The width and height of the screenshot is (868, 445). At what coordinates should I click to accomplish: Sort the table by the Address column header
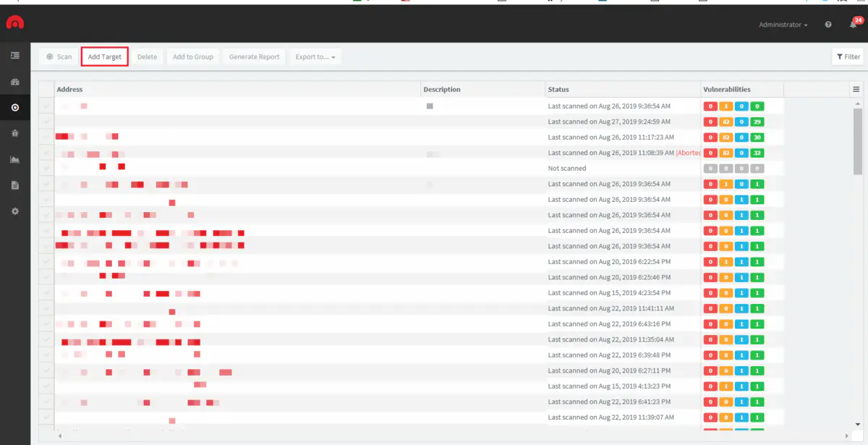70,90
